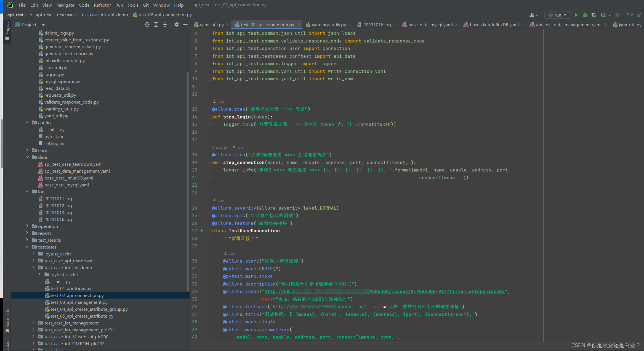This screenshot has height=351, width=644.
Task: Open the profiler run icon in toolbar
Action: (603, 15)
